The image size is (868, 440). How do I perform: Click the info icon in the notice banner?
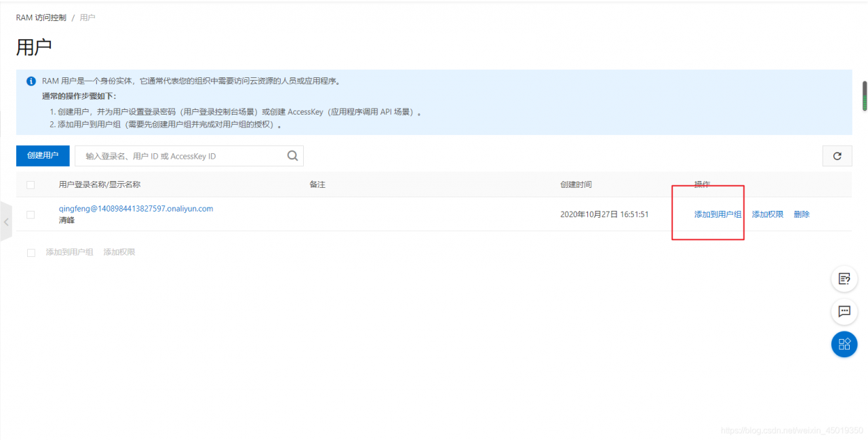pyautogui.click(x=31, y=81)
